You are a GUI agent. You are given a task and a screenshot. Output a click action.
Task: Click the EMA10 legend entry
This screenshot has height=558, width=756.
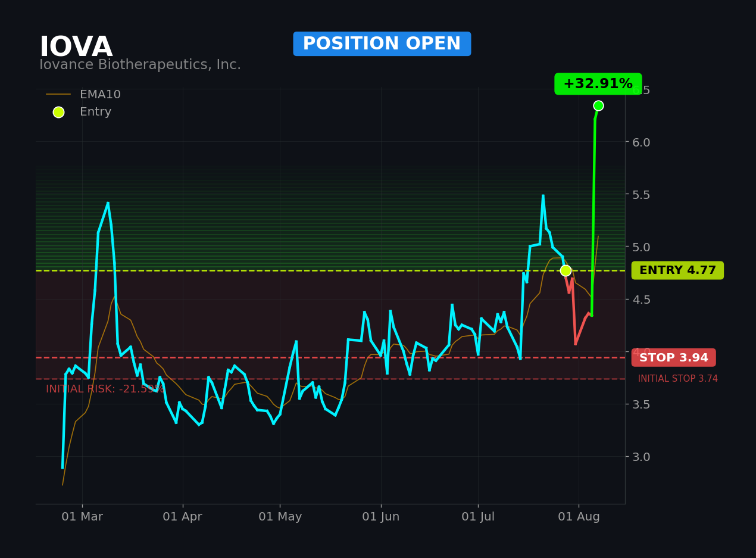click(83, 95)
